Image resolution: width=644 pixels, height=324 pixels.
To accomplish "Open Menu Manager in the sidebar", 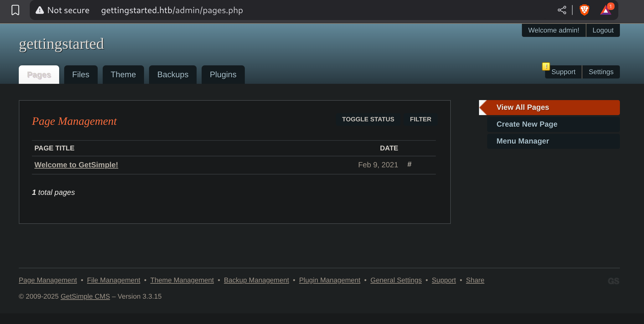I will pos(554,141).
